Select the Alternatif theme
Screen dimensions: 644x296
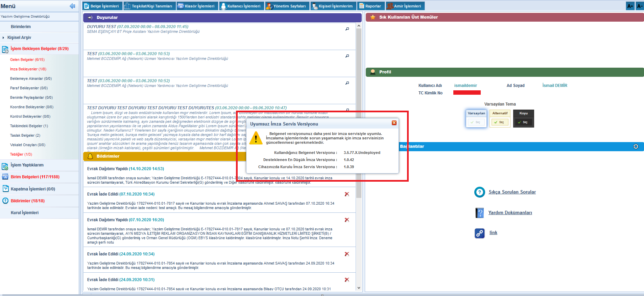pos(500,122)
